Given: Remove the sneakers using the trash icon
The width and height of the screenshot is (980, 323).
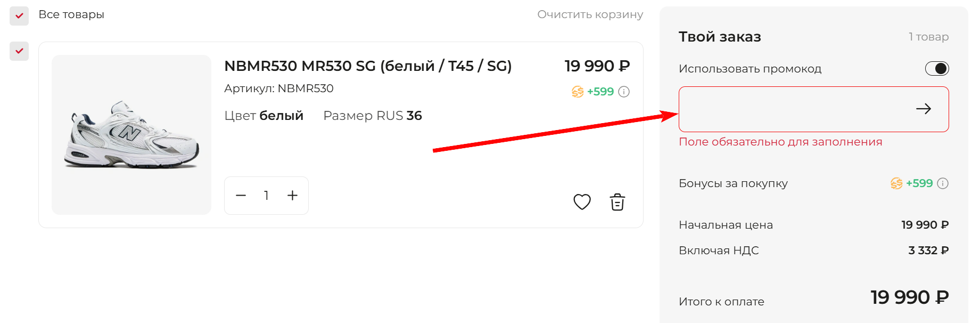Looking at the screenshot, I should click(617, 201).
